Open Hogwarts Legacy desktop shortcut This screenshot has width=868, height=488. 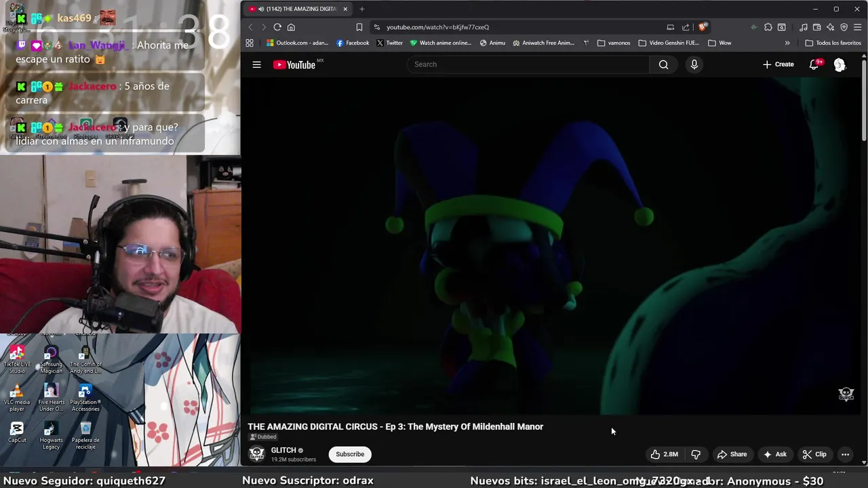point(51,435)
